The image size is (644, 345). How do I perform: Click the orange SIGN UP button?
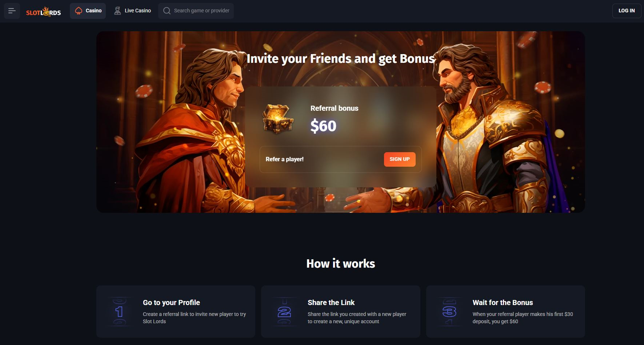(400, 159)
